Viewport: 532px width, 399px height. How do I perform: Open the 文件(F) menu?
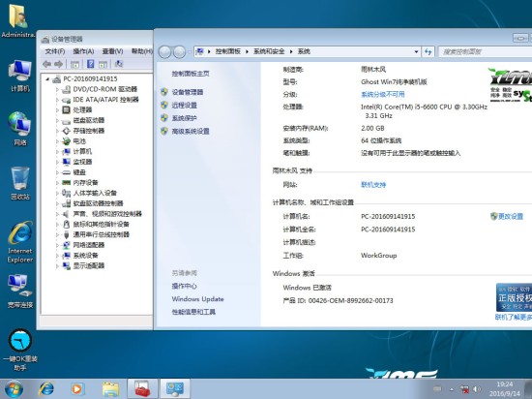54,51
